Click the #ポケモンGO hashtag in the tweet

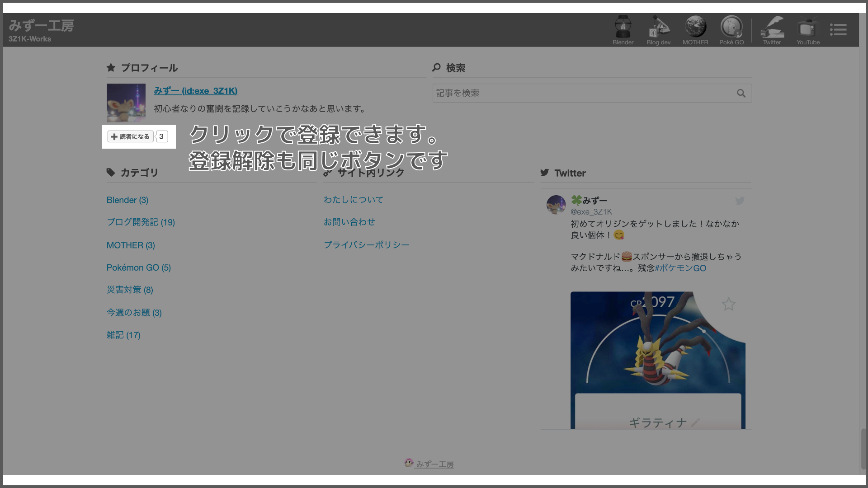click(680, 268)
